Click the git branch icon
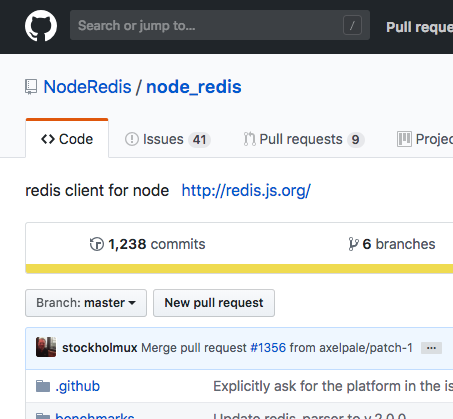Image resolution: width=453 pixels, height=419 pixels. (353, 244)
